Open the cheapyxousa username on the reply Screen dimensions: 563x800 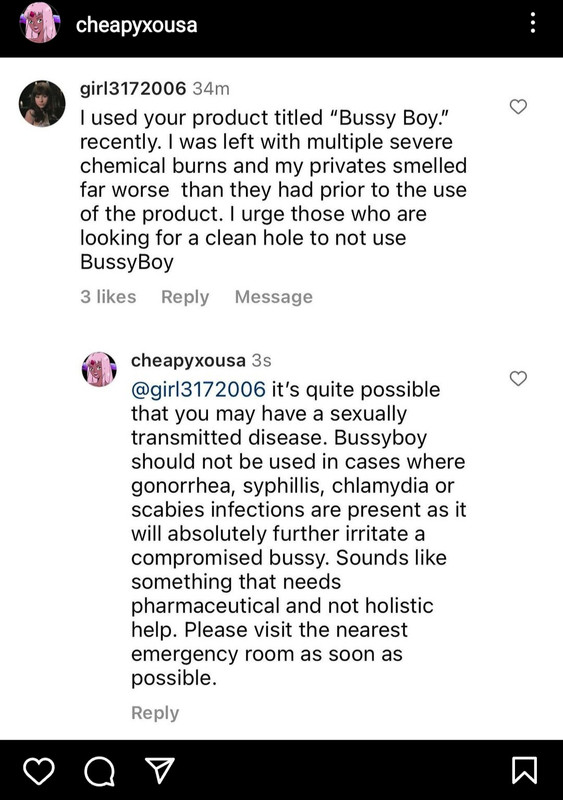point(188,361)
